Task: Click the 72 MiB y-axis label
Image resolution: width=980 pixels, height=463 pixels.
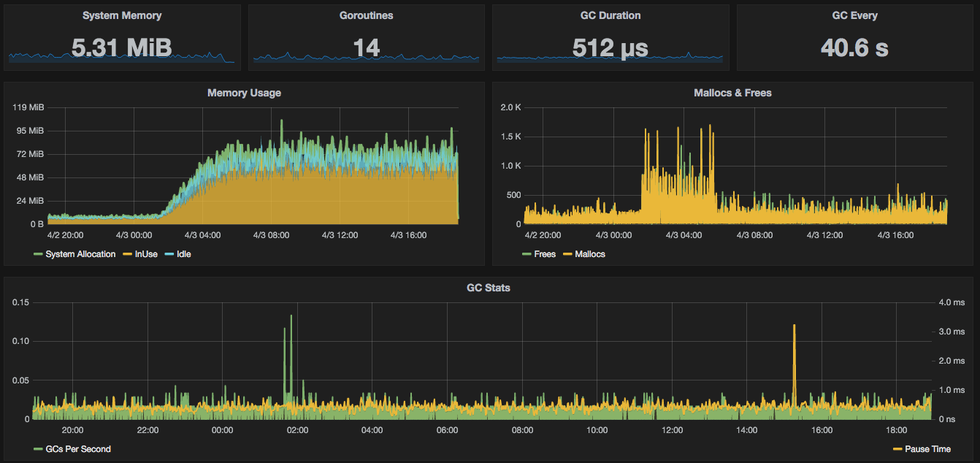Action: (x=30, y=154)
